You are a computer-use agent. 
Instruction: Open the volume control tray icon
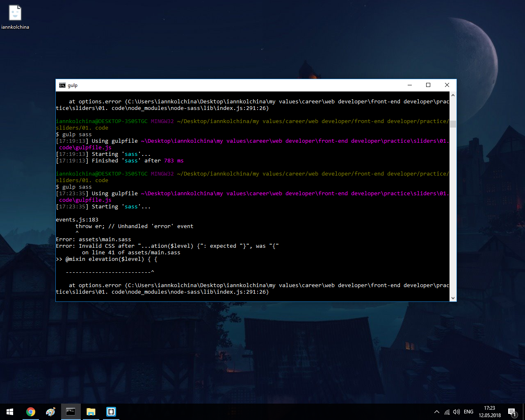coord(457,412)
